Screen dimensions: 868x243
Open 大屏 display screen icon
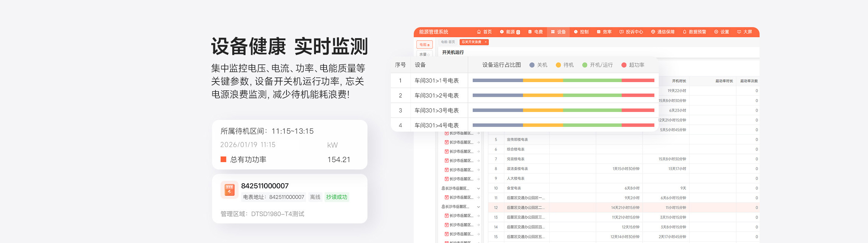click(x=739, y=32)
